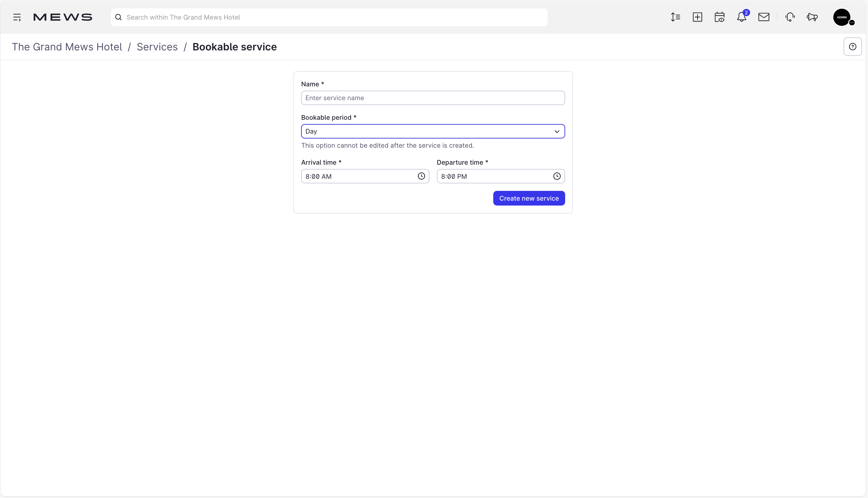Click Create new service button

(x=529, y=198)
